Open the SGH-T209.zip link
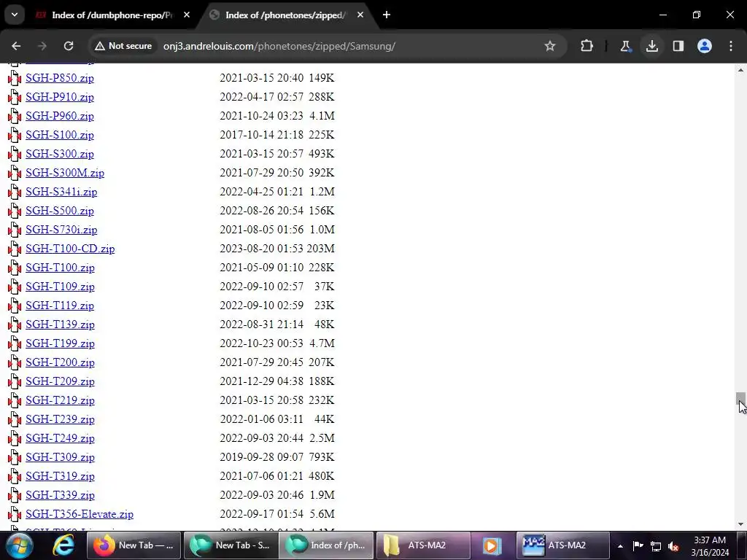 click(60, 381)
